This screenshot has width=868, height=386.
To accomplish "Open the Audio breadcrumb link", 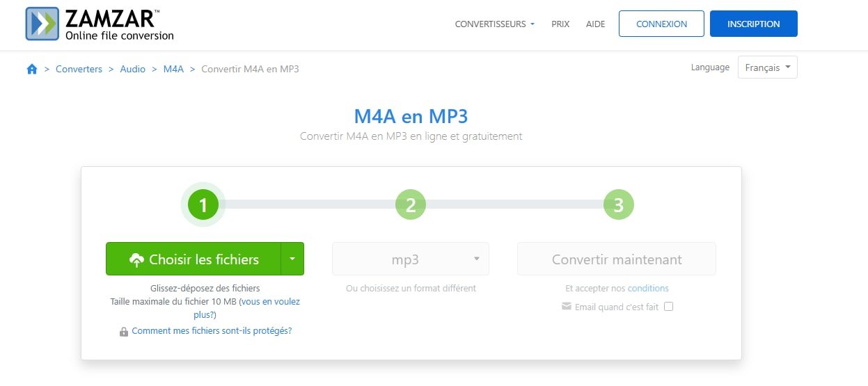I will 133,69.
